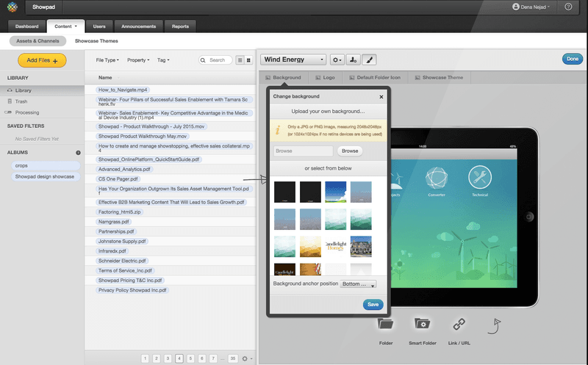Screen dimensions: 588x365
Task: Open Background anchor position Bottom dropdown
Action: tap(358, 284)
